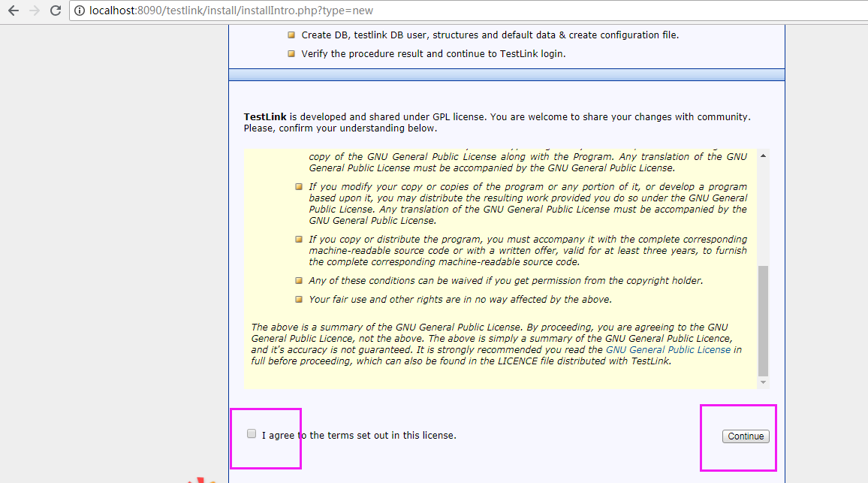Screen dimensions: 868x483
Task: Click the browser Back arrow
Action: 14,11
